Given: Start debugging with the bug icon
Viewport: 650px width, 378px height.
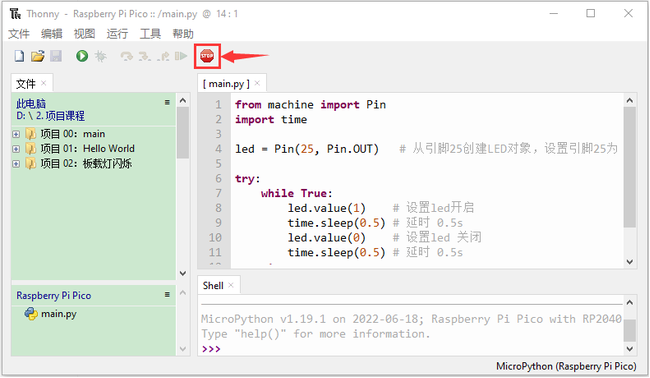Looking at the screenshot, I should (100, 56).
